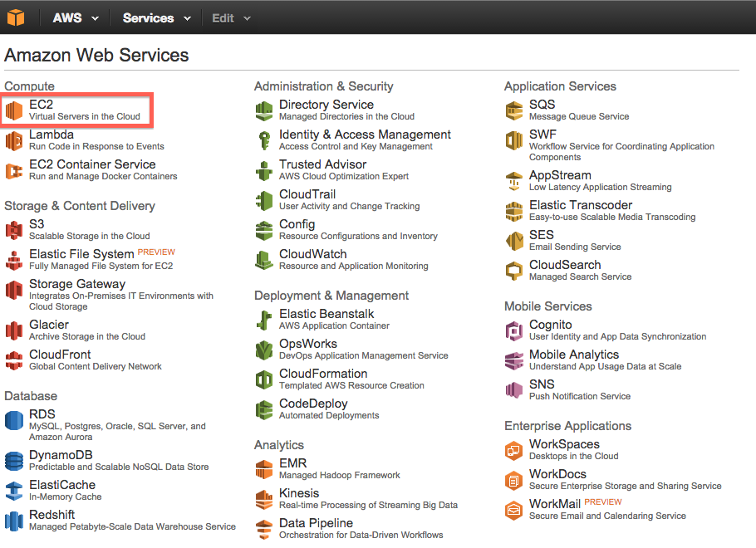Open the Redshift data warehouse link
The width and height of the screenshot is (756, 548).
pos(52,514)
